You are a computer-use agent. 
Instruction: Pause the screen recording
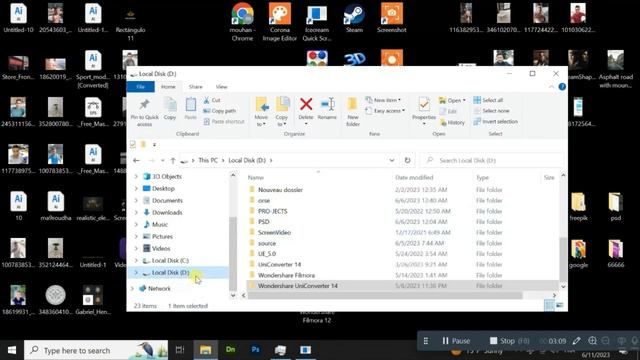click(x=456, y=341)
